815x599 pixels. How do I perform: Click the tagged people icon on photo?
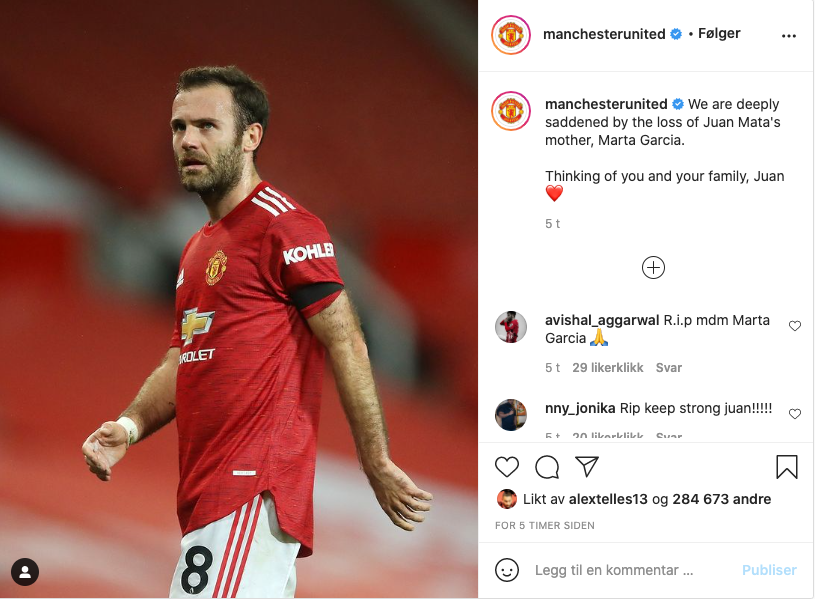pos(25,572)
